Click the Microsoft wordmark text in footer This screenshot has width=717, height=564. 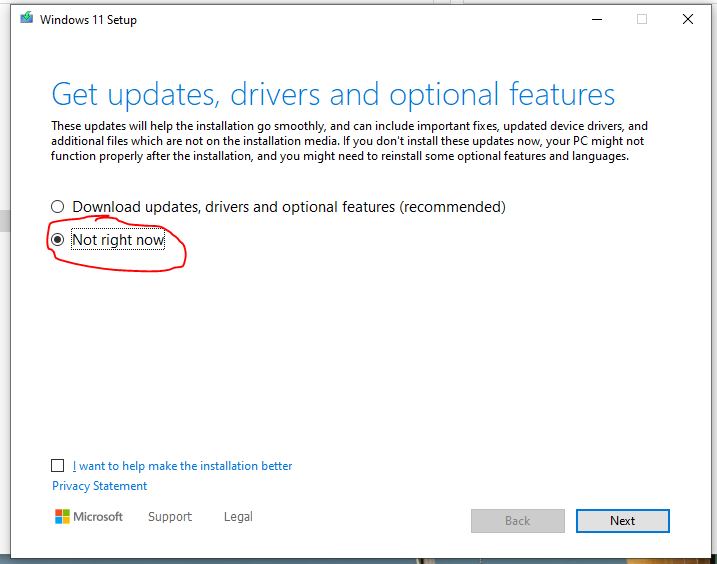pos(99,517)
